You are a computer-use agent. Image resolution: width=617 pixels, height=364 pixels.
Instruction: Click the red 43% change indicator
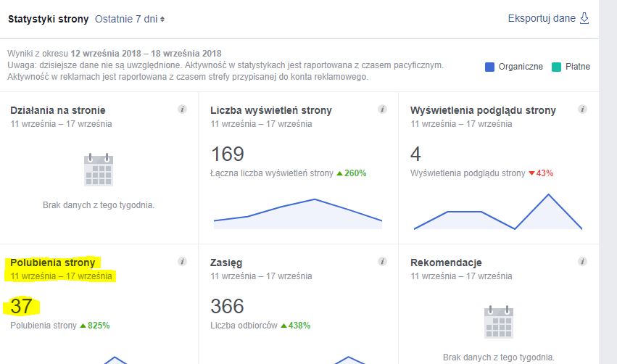pyautogui.click(x=541, y=173)
